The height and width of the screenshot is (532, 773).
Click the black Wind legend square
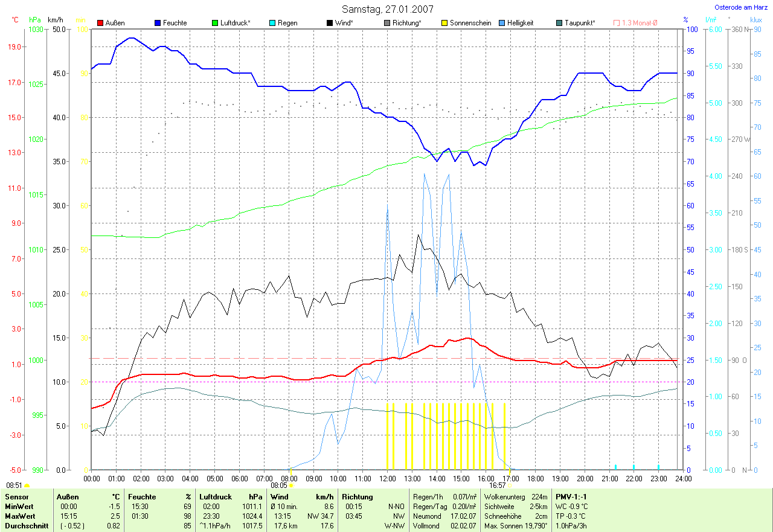coord(330,23)
